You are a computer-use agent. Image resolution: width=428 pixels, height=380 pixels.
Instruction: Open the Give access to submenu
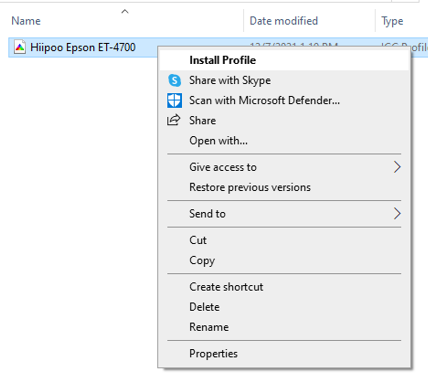click(x=284, y=167)
